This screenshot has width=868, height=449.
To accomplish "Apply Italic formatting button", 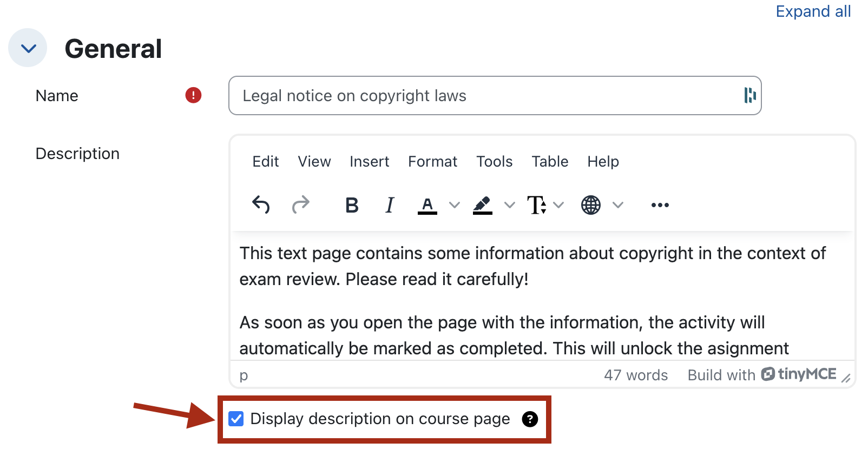I will point(390,205).
